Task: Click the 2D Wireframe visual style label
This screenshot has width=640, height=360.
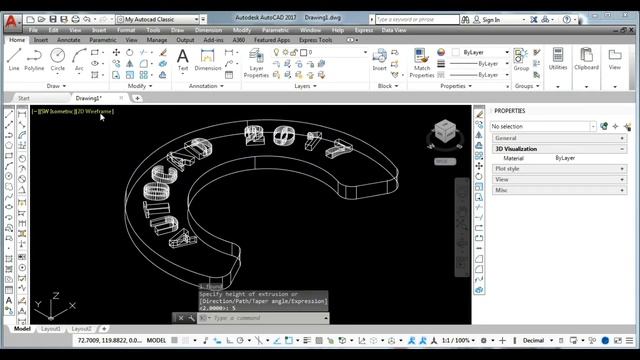Action: coord(94,111)
